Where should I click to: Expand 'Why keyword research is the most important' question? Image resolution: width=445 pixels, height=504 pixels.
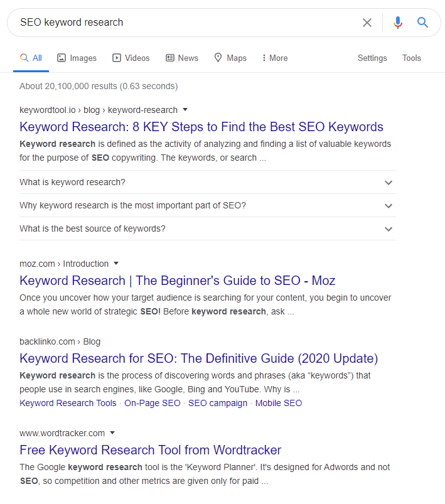[208, 205]
